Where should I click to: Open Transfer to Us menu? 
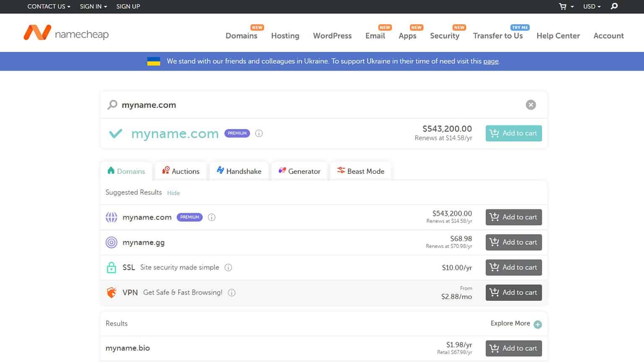coord(498,36)
